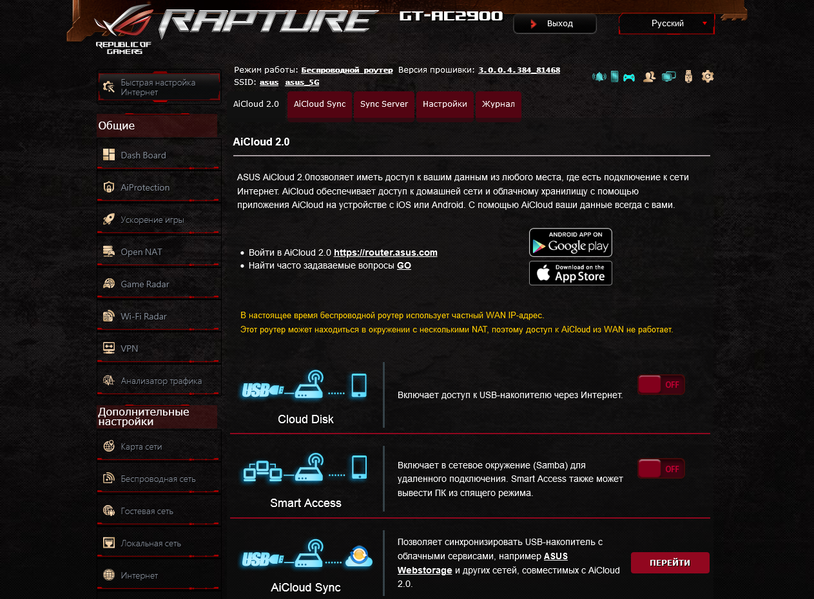Click the asus_5G SSID link

[302, 82]
